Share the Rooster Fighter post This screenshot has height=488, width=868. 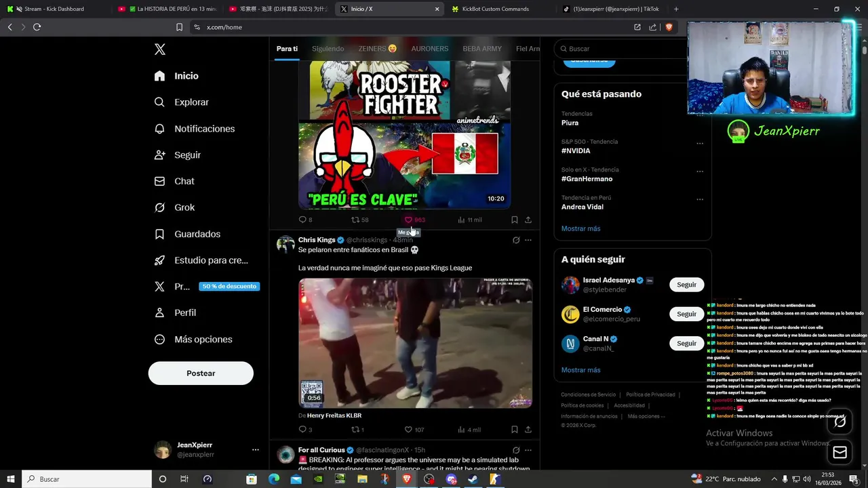click(x=528, y=220)
